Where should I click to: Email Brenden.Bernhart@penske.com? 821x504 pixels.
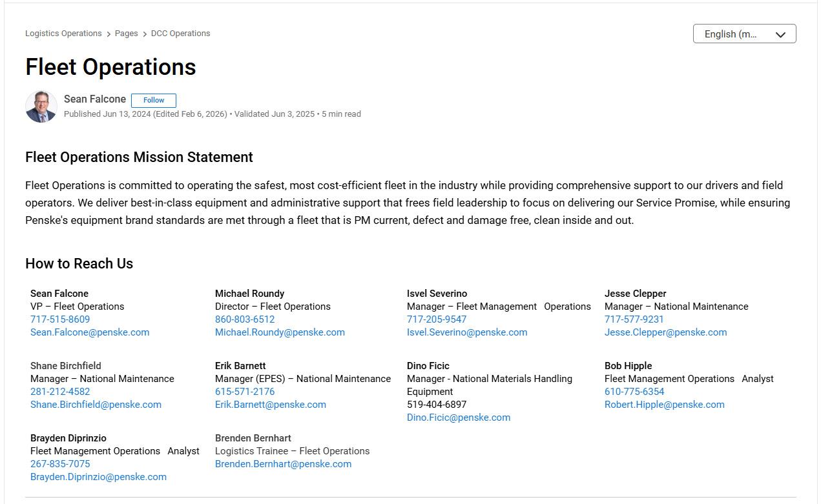[x=283, y=464]
